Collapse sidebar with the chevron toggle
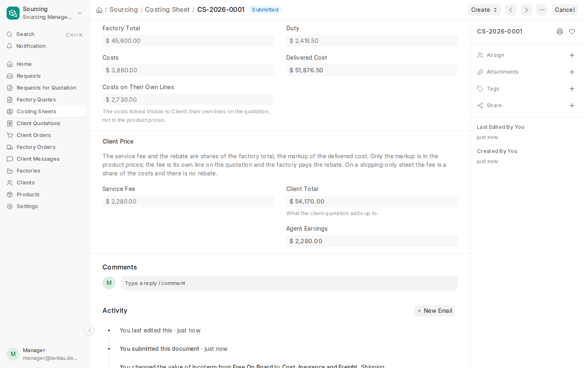This screenshot has height=368, width=588. (x=89, y=330)
